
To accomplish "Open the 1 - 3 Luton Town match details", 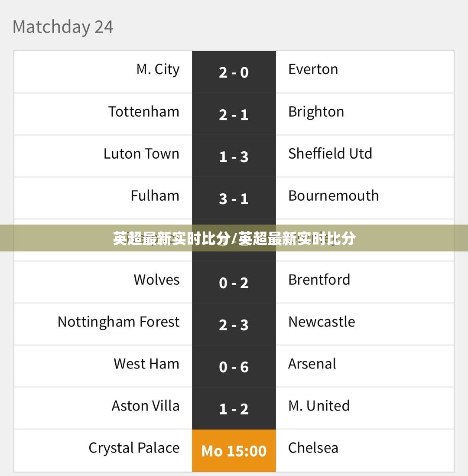I will [x=234, y=157].
